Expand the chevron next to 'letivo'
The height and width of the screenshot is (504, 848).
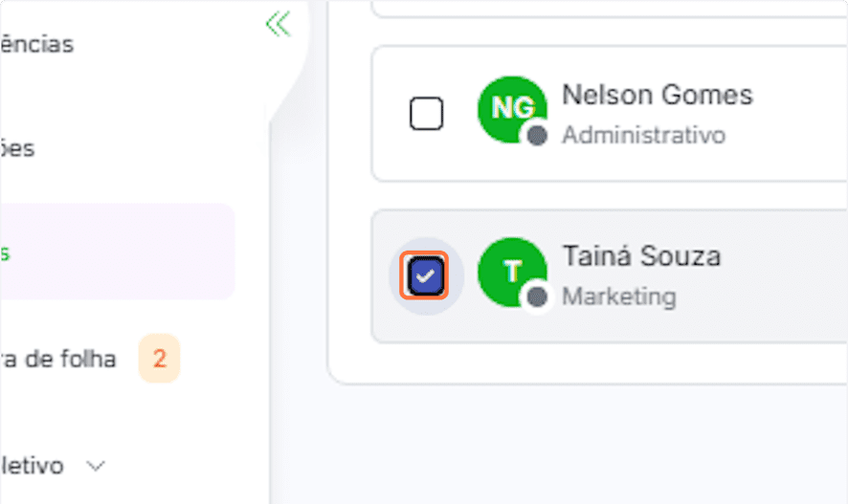click(96, 467)
